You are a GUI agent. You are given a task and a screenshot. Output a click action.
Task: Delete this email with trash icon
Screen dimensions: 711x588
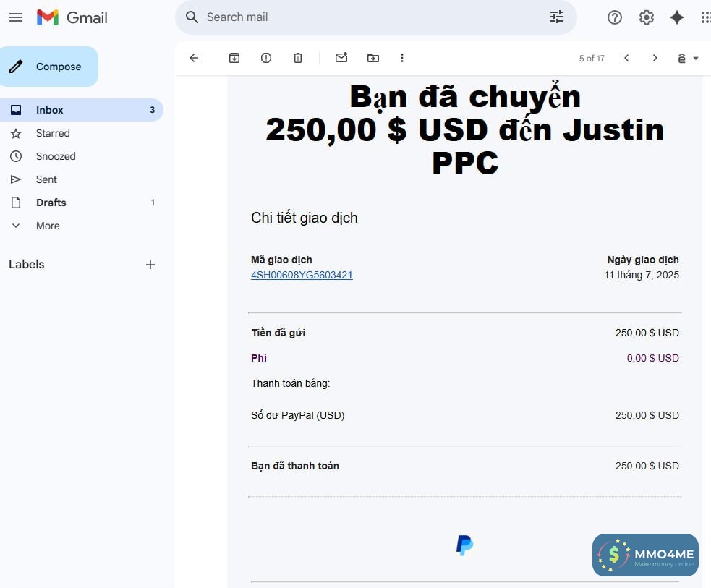(x=298, y=58)
